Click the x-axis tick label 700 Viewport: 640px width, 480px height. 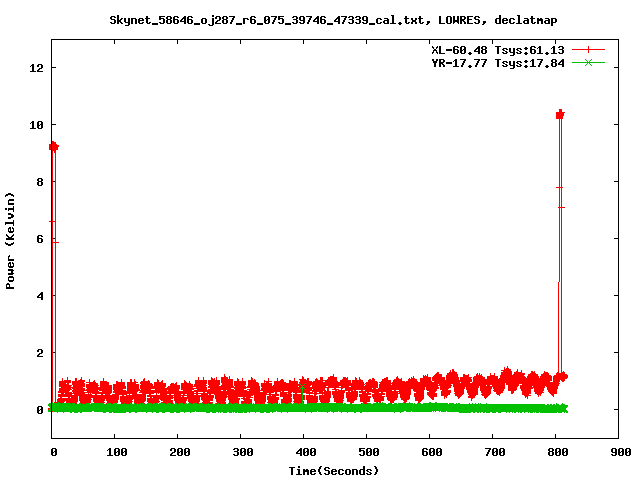click(495, 452)
